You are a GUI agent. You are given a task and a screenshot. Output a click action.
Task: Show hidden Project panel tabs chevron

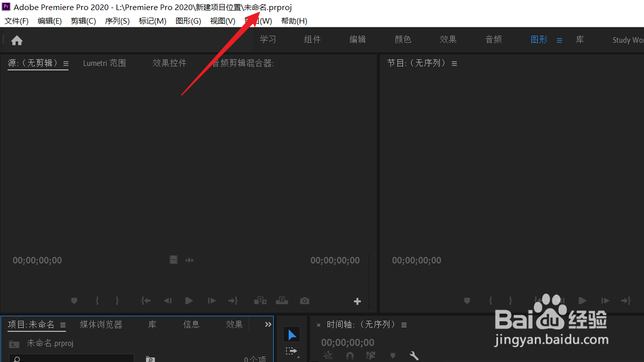click(268, 325)
